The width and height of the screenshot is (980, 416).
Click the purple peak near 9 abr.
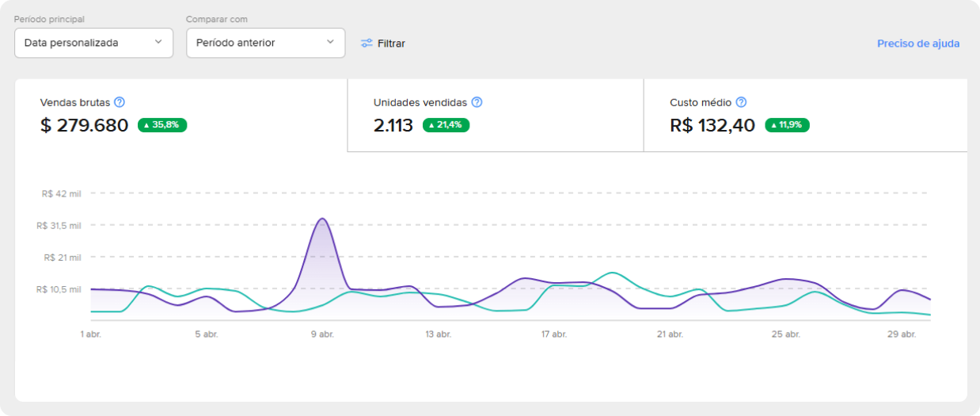[322, 219]
